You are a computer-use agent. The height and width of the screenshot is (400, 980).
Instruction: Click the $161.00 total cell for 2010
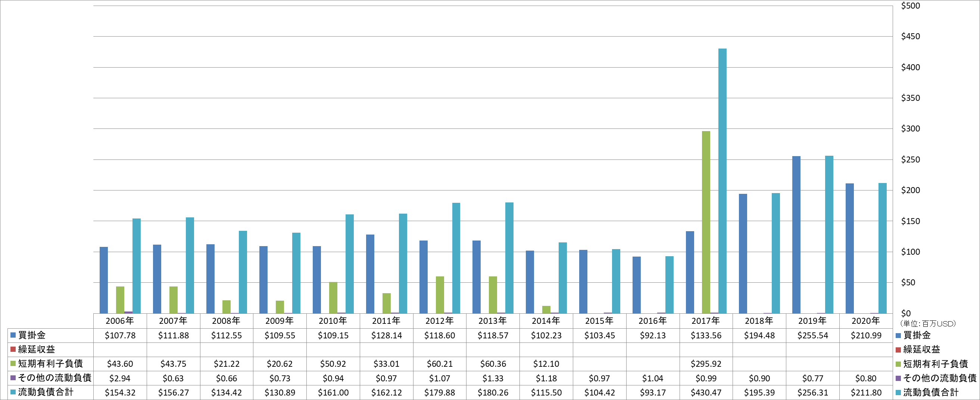point(333,393)
